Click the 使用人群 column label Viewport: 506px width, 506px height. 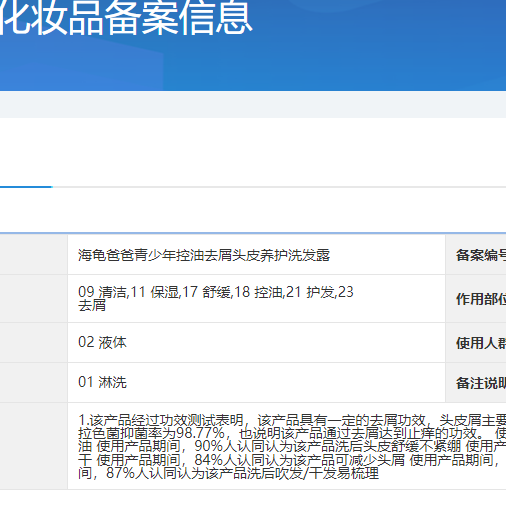[x=481, y=343]
